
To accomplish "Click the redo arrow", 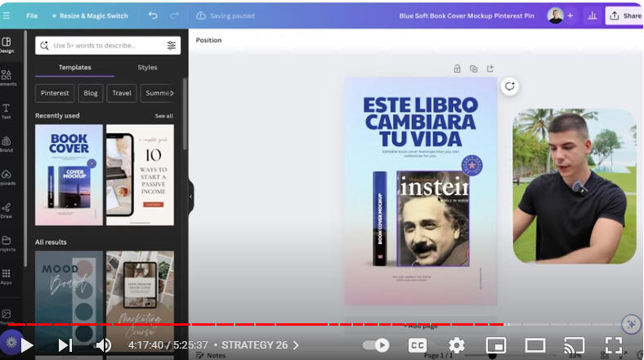I will coord(175,16).
